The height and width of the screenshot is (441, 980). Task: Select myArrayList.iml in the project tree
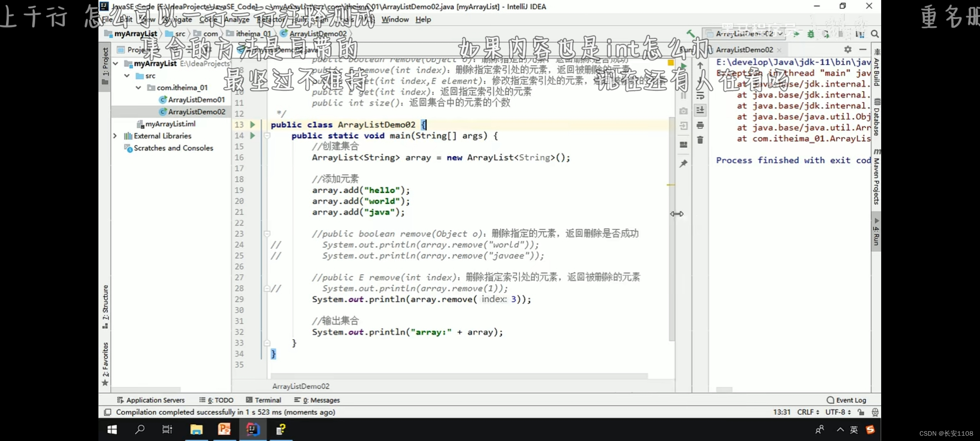(x=170, y=124)
